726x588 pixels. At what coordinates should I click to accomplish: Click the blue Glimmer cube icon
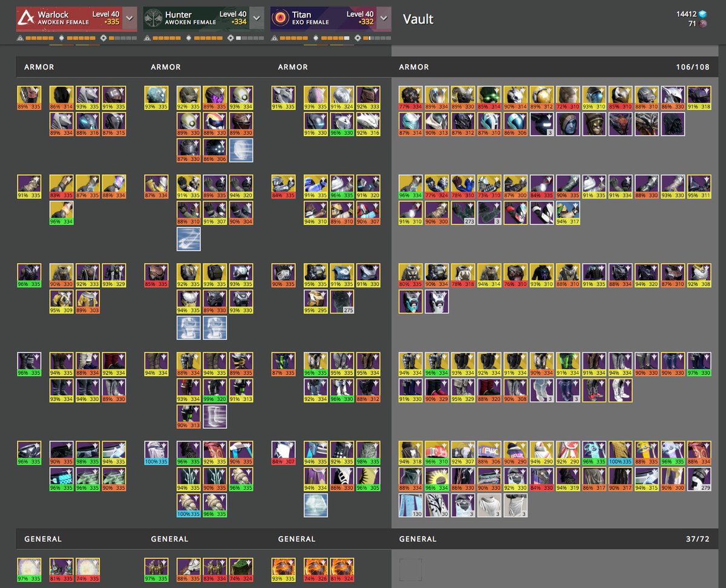coord(703,14)
